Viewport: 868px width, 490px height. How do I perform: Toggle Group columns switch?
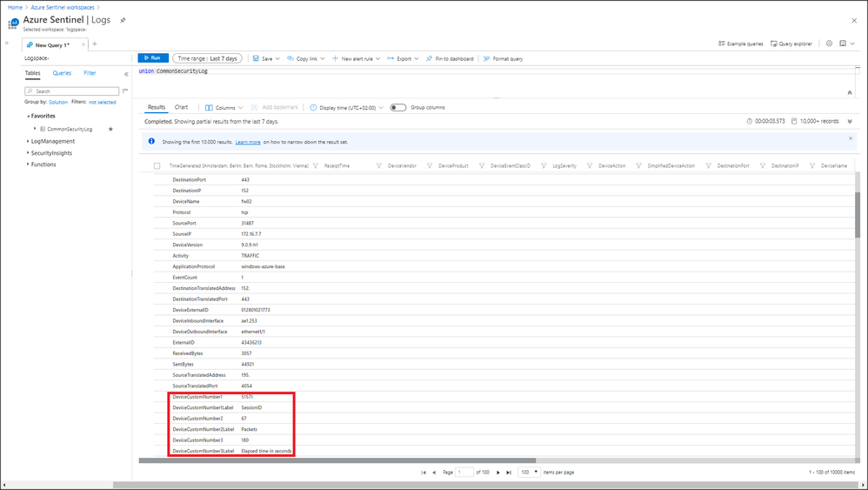click(x=397, y=108)
